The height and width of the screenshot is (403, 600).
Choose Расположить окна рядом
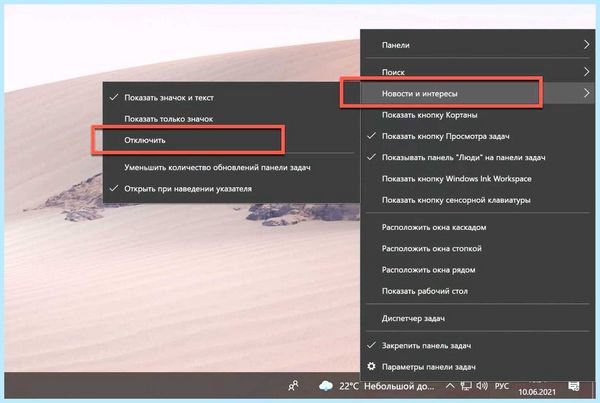point(478,270)
